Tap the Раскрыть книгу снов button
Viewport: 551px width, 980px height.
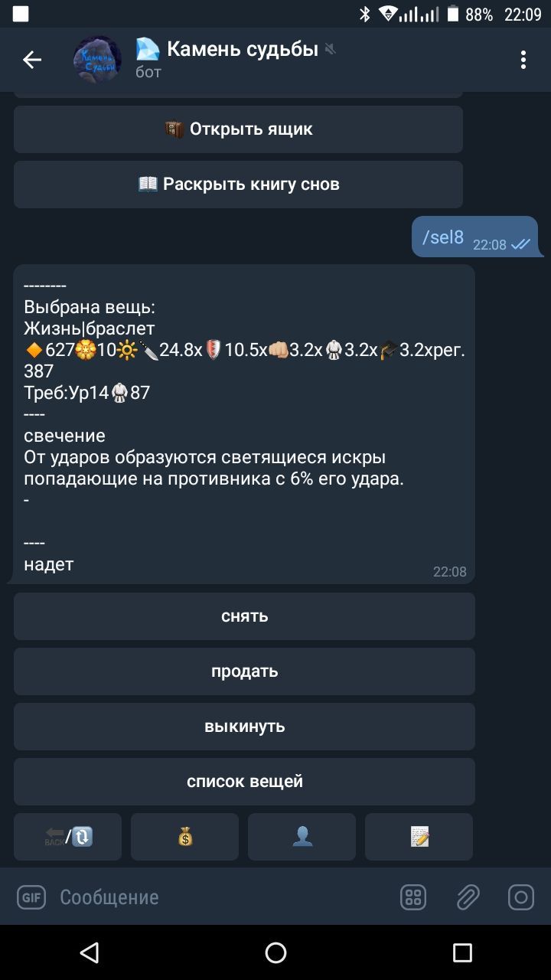pyautogui.click(x=238, y=185)
